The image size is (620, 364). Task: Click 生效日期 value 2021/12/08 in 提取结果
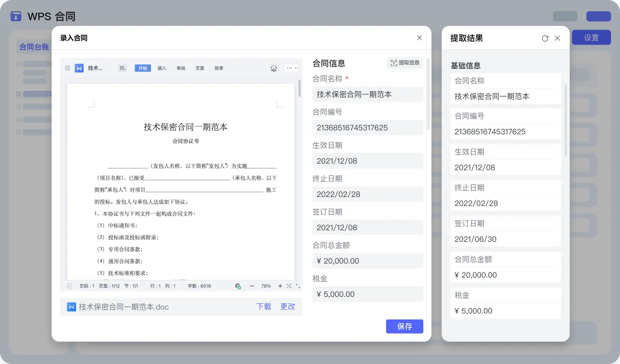(x=474, y=167)
